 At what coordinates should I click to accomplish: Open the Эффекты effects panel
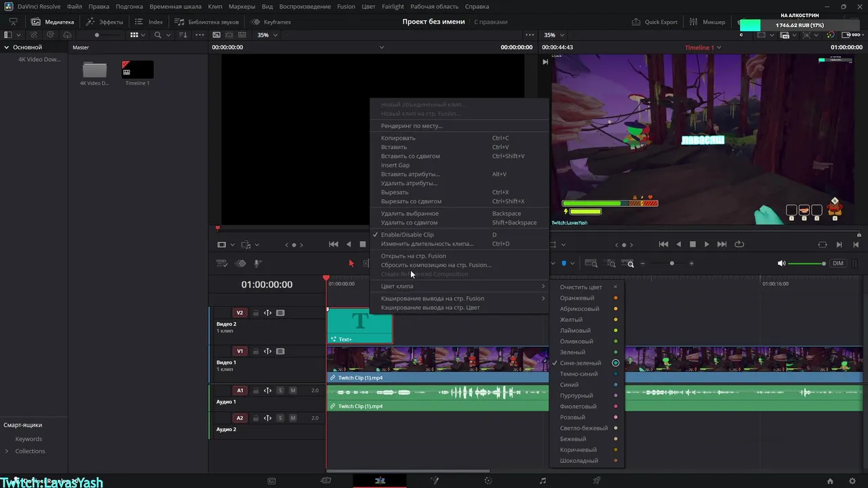point(104,22)
